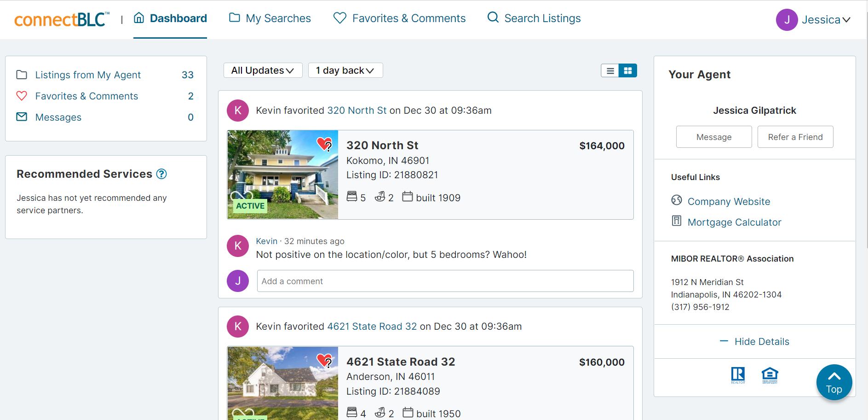Image resolution: width=868 pixels, height=420 pixels.
Task: Click the (317) 956-1912 phone number
Action: point(700,307)
